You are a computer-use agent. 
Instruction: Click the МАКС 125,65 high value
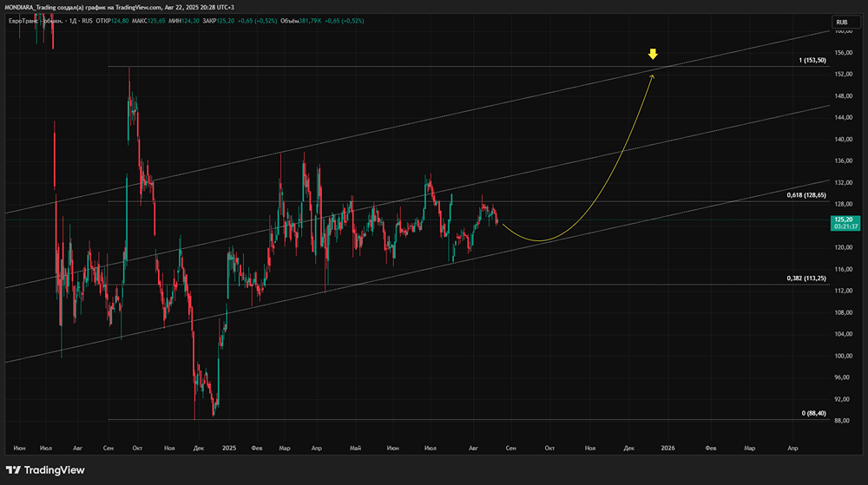point(148,21)
